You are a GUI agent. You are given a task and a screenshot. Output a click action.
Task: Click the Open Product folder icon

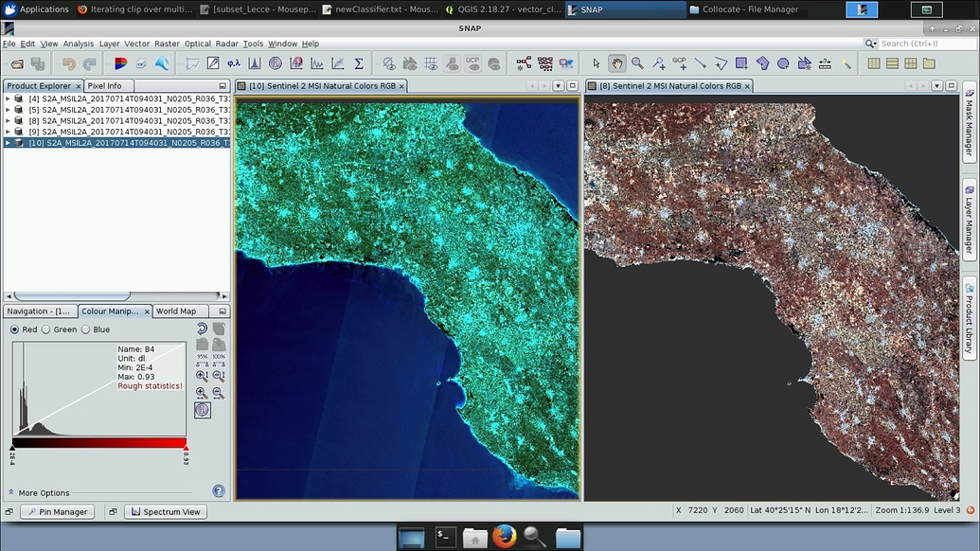click(x=17, y=63)
